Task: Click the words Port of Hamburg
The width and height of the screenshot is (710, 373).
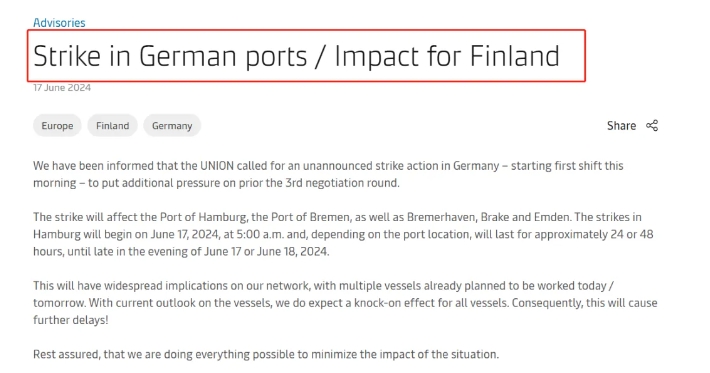Action: click(203, 217)
